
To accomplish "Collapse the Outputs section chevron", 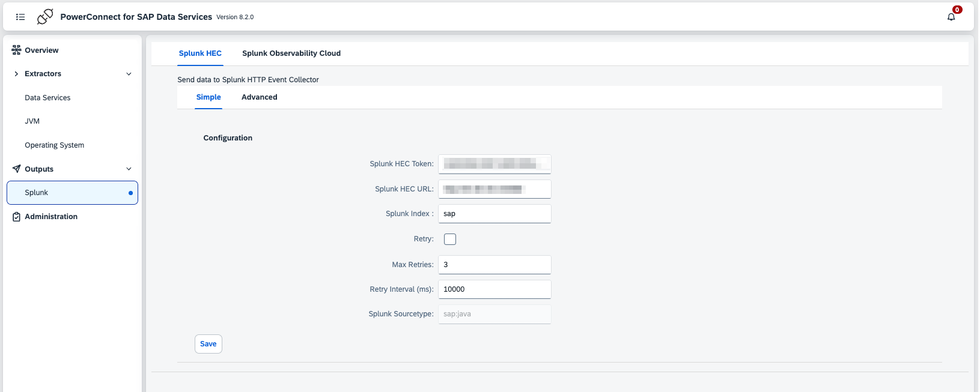I will click(x=129, y=169).
